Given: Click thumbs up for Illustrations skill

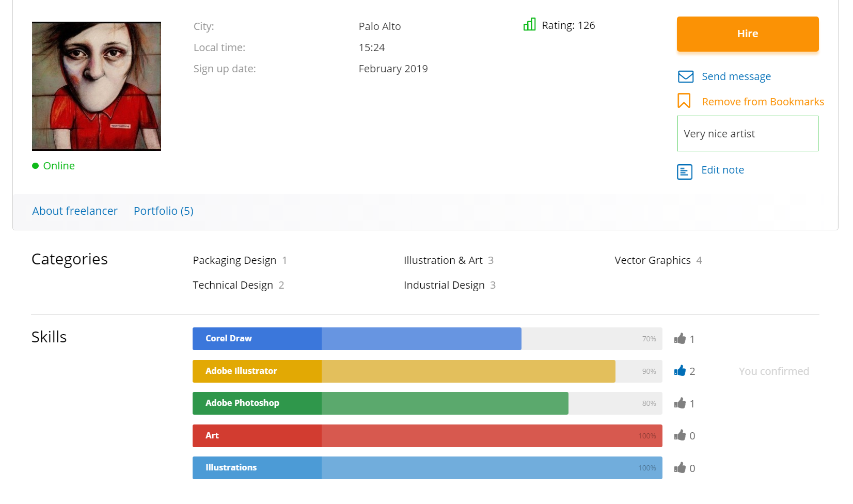Looking at the screenshot, I should (x=680, y=468).
